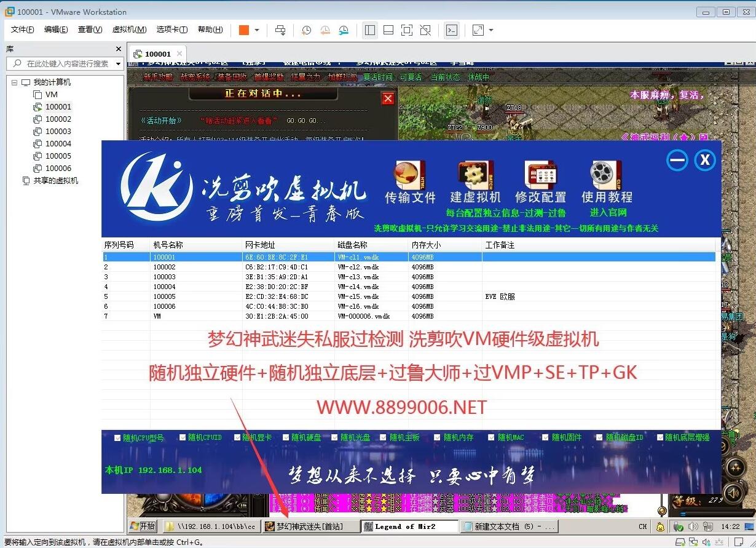Toggle the 随机显卡 checkbox

(237, 437)
